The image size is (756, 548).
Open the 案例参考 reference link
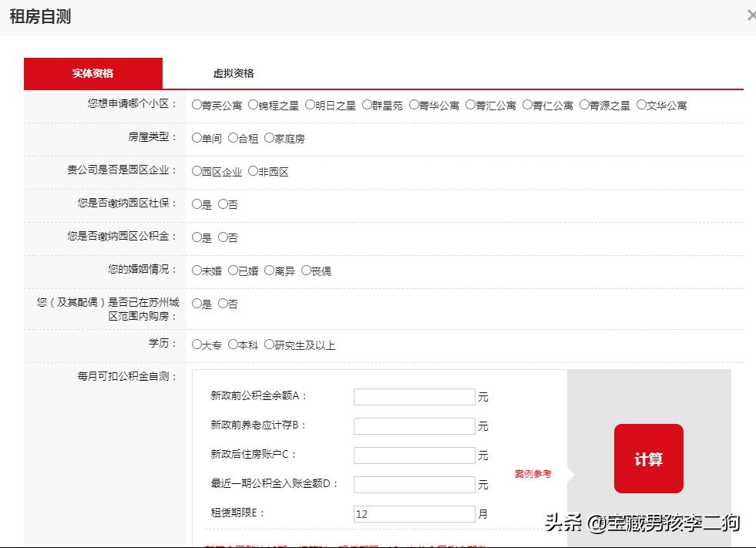533,475
